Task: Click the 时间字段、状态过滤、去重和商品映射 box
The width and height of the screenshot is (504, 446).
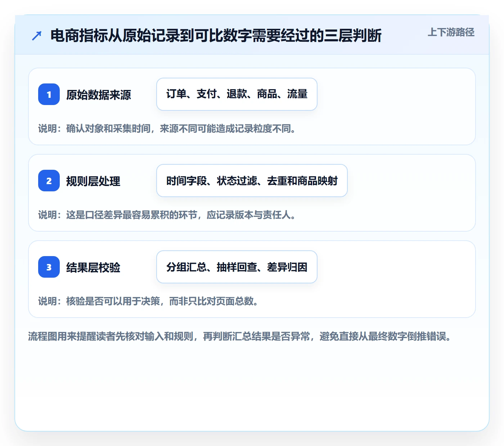Action: click(x=252, y=181)
